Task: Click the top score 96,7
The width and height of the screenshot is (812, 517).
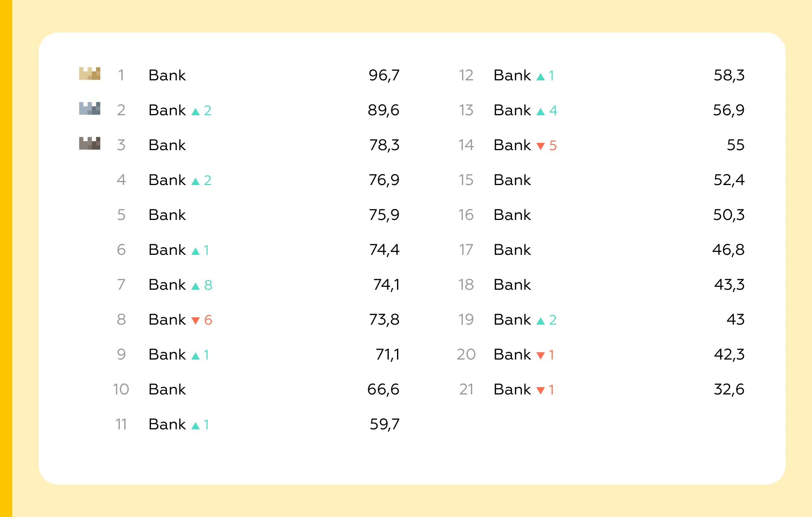Action: point(384,75)
